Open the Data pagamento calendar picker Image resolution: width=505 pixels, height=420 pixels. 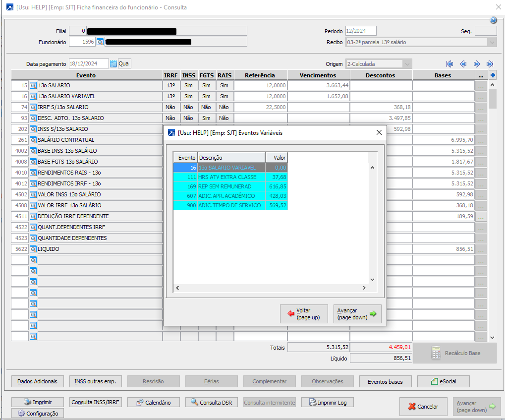click(113, 63)
